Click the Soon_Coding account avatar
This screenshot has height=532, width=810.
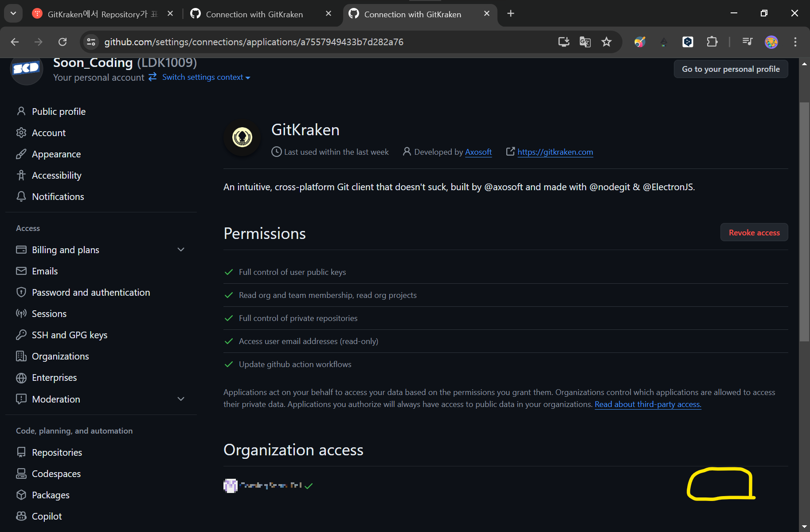27,69
